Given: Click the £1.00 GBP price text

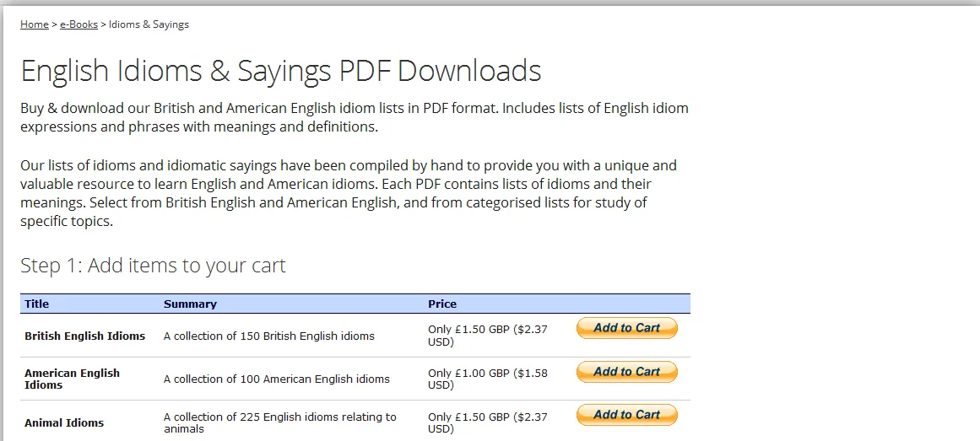Looking at the screenshot, I should click(x=487, y=379).
